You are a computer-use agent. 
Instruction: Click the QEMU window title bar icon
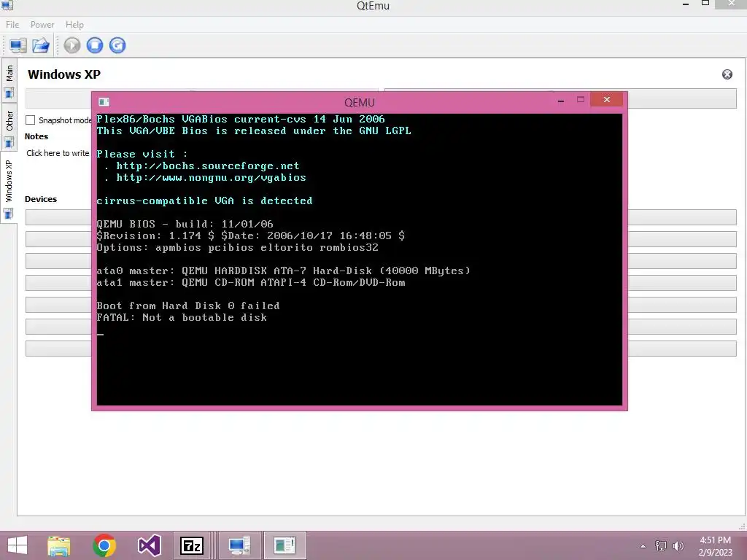[104, 102]
